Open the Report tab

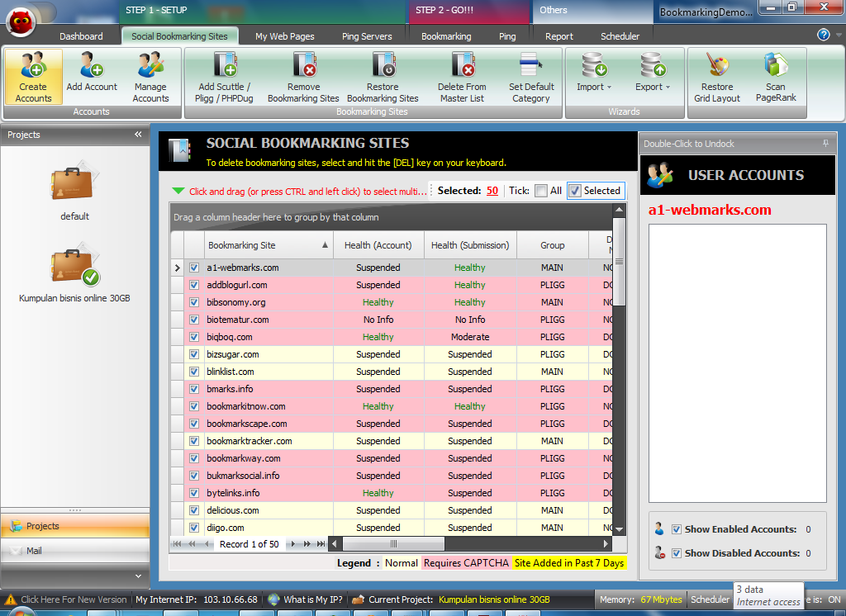559,36
